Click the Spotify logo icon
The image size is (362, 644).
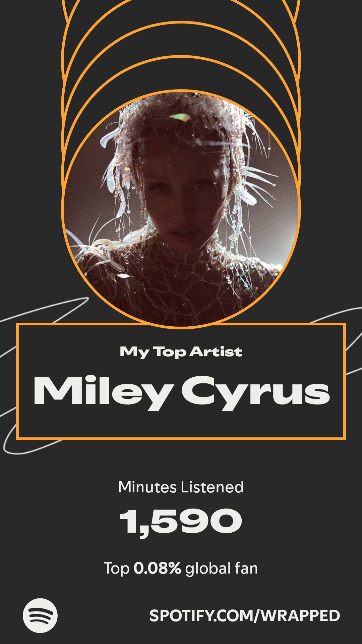coord(40,615)
